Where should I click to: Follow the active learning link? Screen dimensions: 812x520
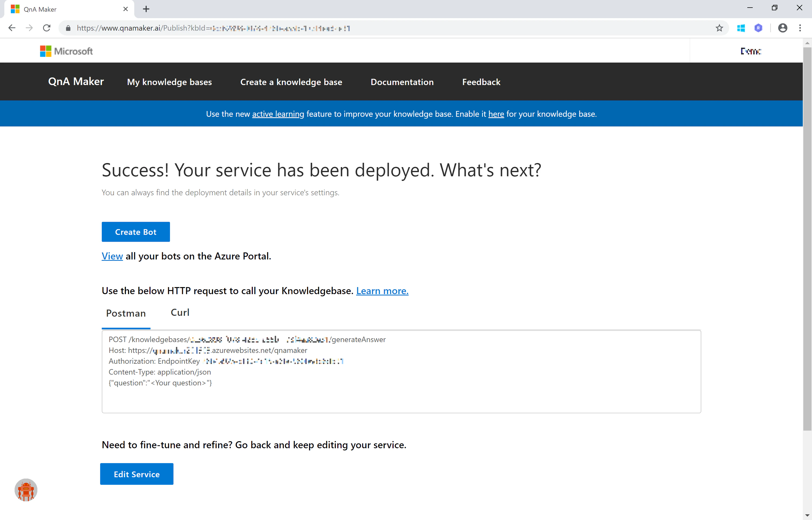278,114
